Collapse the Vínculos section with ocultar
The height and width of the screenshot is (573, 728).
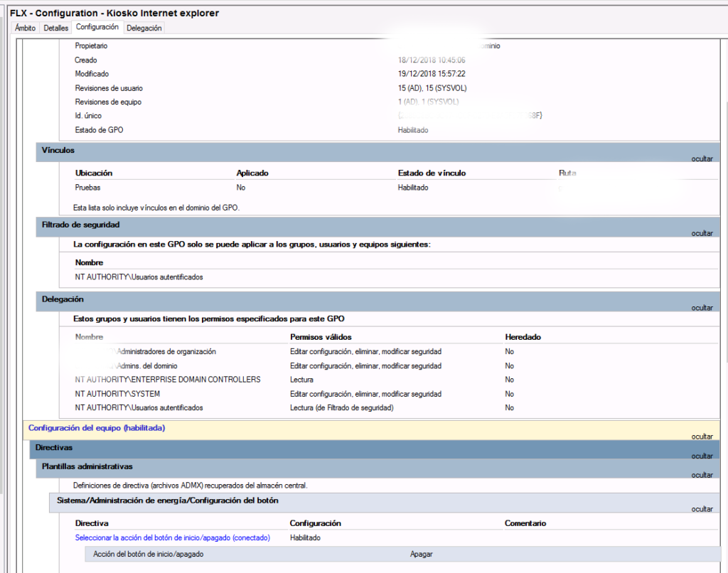(x=702, y=158)
